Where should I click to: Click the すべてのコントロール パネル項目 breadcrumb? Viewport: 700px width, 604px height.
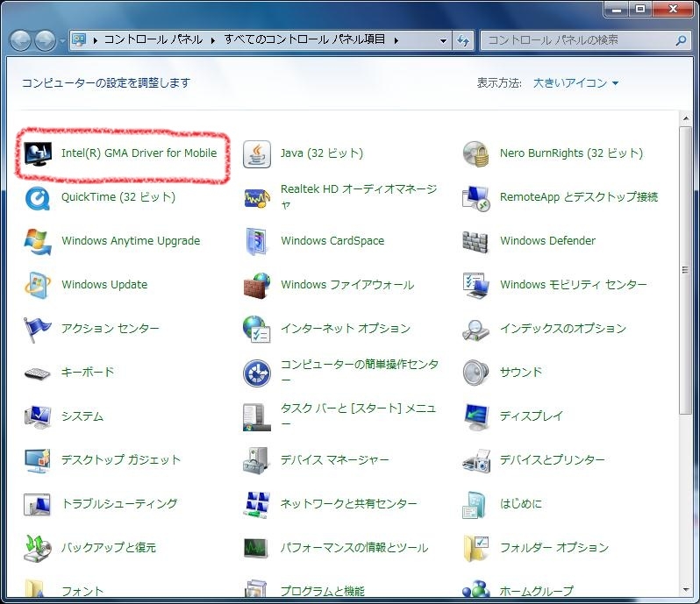click(304, 39)
